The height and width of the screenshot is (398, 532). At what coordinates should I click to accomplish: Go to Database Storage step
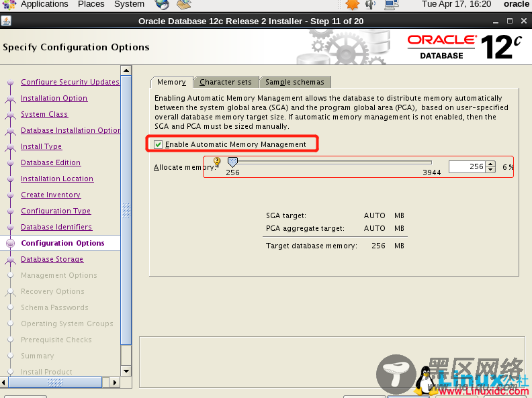(52, 259)
